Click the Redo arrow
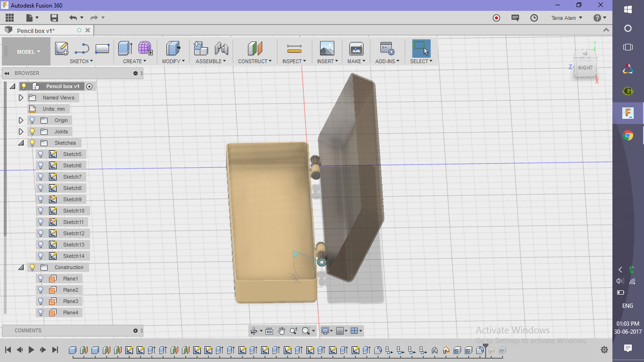This screenshot has width=644, height=362. coord(94,18)
